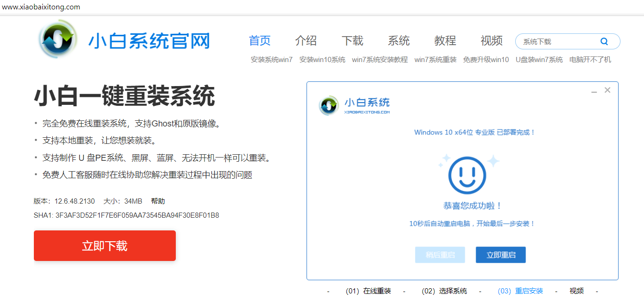
Task: Open the 电脑开不了机 link
Action: (x=590, y=60)
